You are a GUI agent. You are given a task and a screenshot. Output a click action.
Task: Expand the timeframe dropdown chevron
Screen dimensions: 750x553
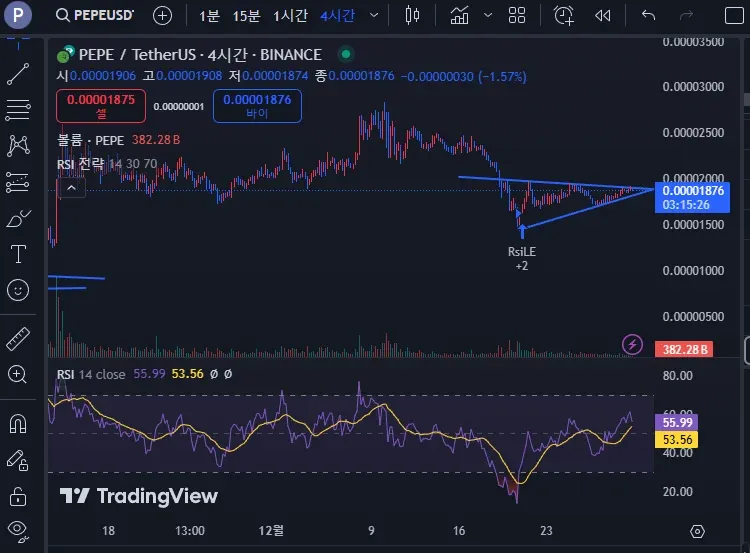tap(374, 15)
